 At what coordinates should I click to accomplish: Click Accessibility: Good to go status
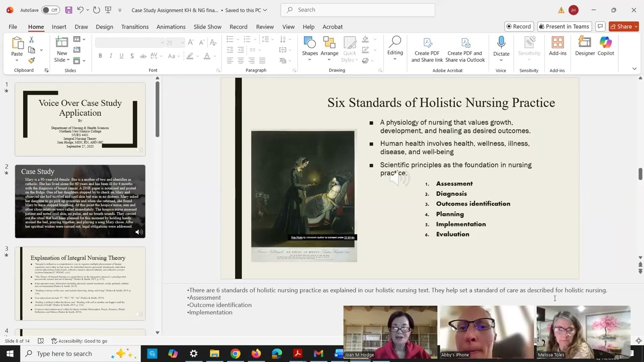[79, 341]
